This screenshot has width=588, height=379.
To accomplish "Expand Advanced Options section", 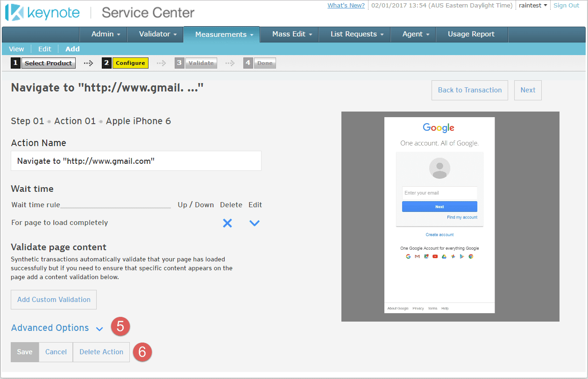I will click(x=57, y=328).
